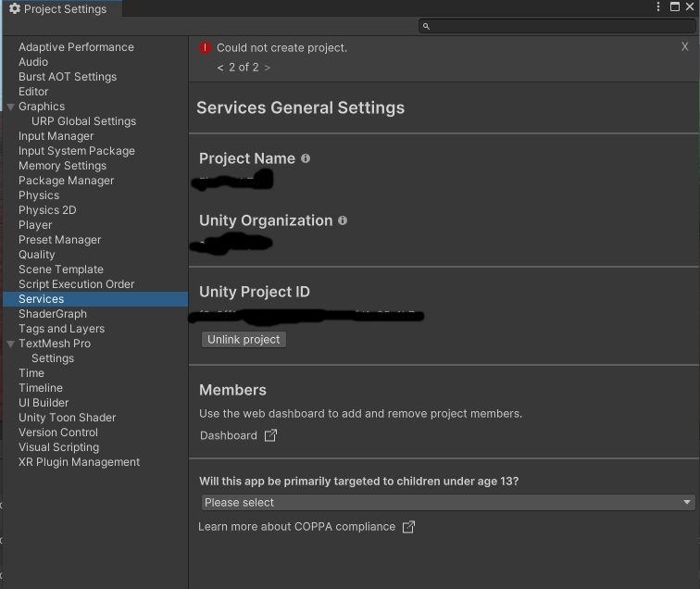Select Unity Toon Shader settings

(67, 418)
